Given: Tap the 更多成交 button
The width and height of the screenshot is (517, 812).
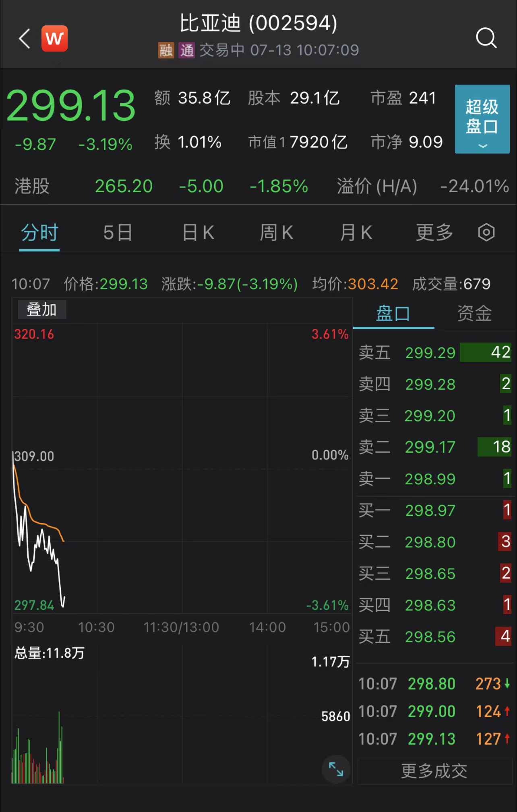Looking at the screenshot, I should click(x=434, y=771).
